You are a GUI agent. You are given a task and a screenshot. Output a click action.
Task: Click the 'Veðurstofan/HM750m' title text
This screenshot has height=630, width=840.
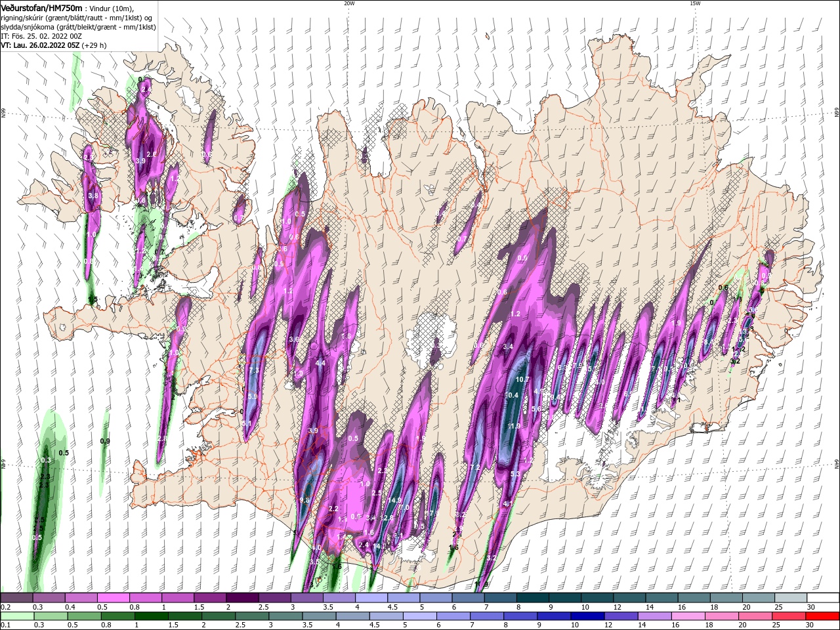41,8
